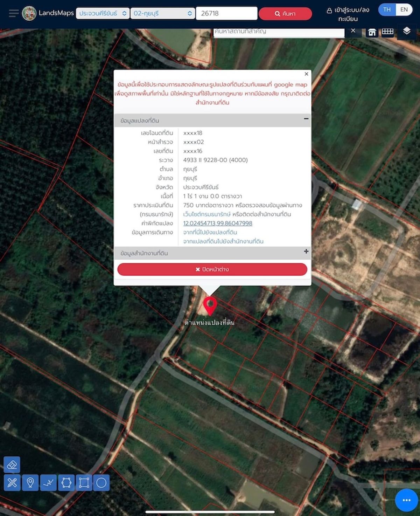Image resolution: width=420 pixels, height=516 pixels.
Task: Select the rectangle drawing tool
Action: [84, 483]
